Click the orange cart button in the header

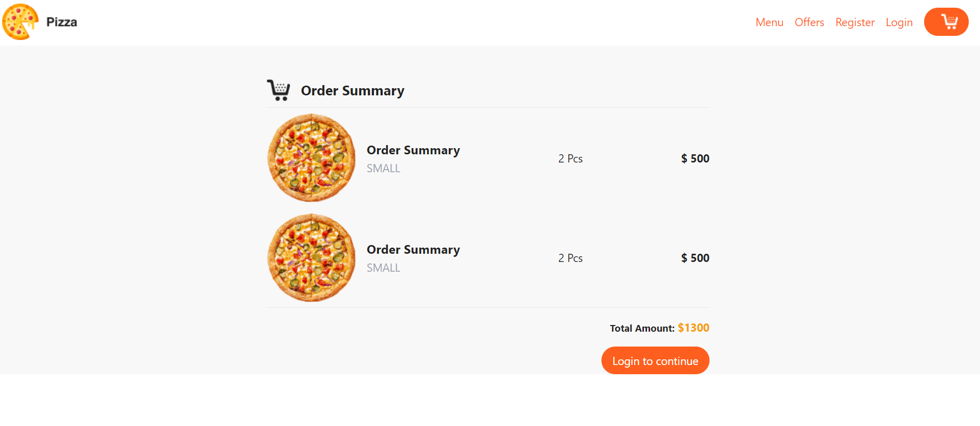pos(946,22)
